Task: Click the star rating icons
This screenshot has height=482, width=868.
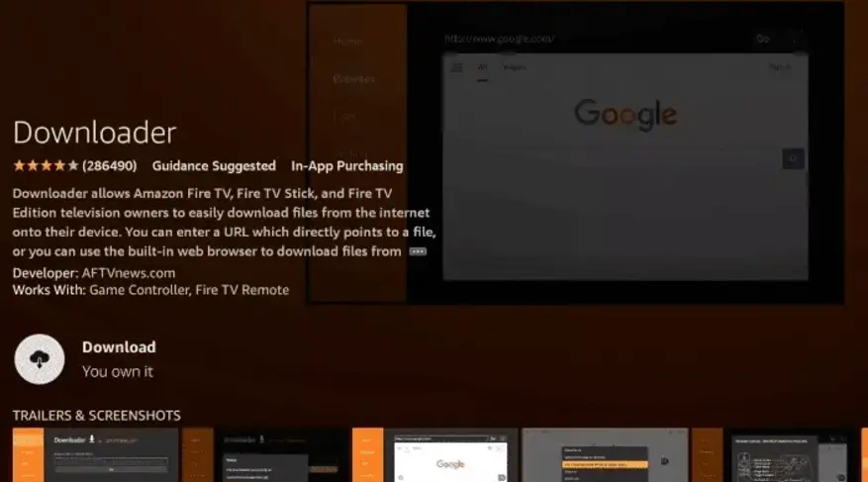Action: pos(45,165)
